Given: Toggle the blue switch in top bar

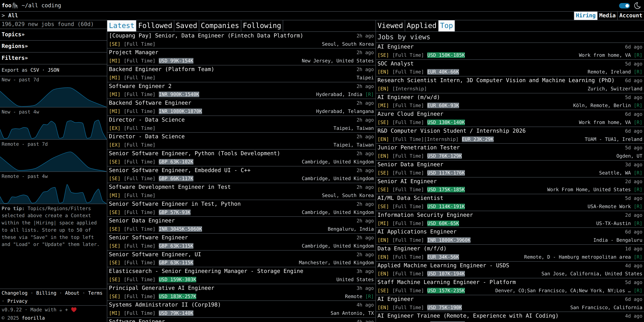Looking at the screenshot, I should click(624, 5).
